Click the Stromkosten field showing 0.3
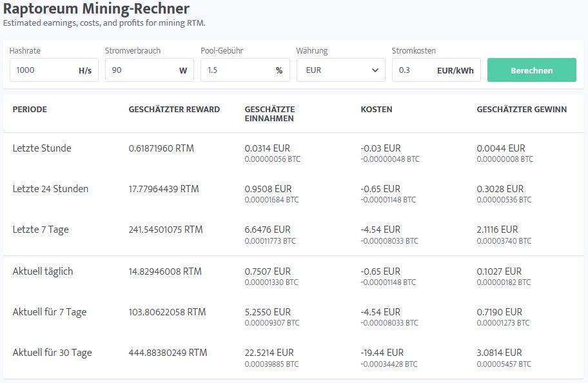Image resolution: width=588 pixels, height=383 pixels. click(436, 70)
